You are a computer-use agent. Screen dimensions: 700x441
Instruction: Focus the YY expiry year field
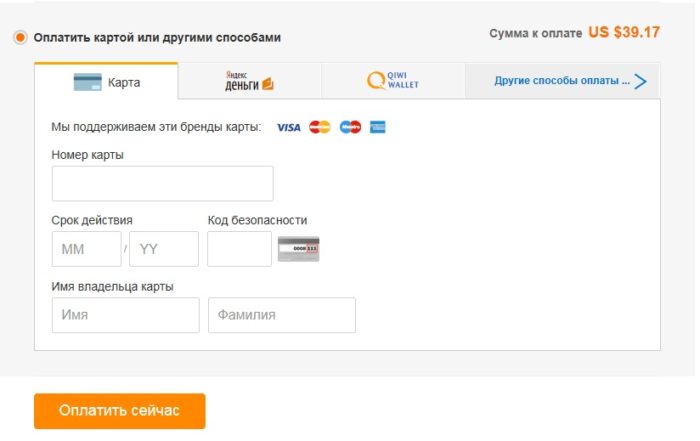pos(164,249)
